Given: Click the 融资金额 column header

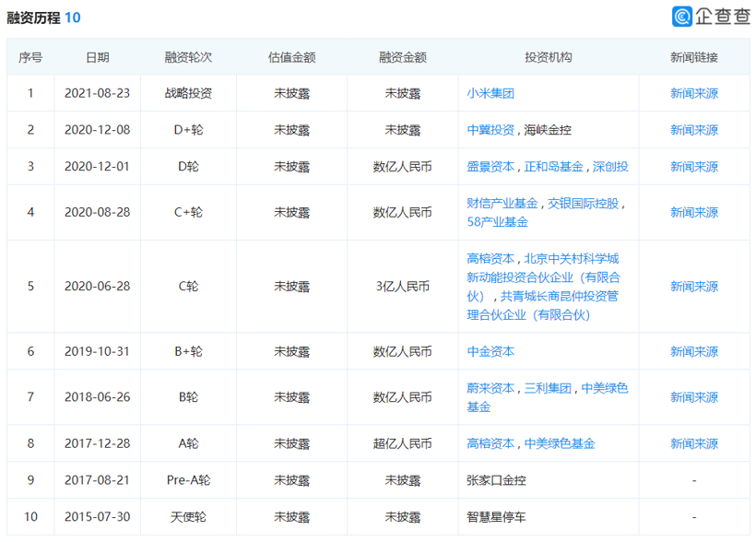Looking at the screenshot, I should 403,57.
